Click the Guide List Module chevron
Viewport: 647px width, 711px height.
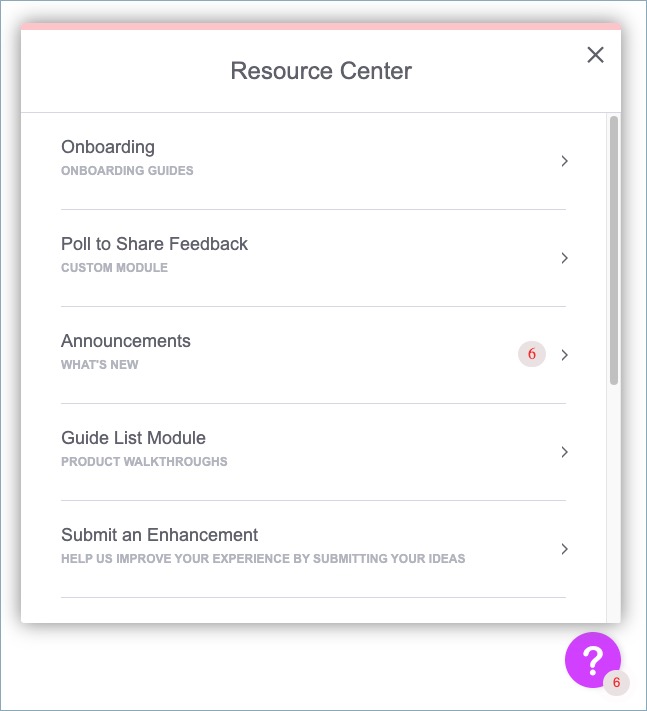[x=564, y=452]
